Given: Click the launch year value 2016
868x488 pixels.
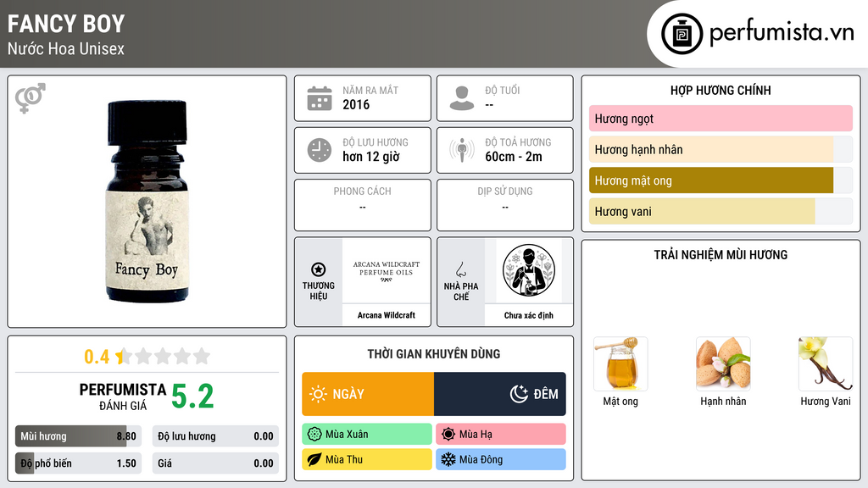Looking at the screenshot, I should point(356,104).
